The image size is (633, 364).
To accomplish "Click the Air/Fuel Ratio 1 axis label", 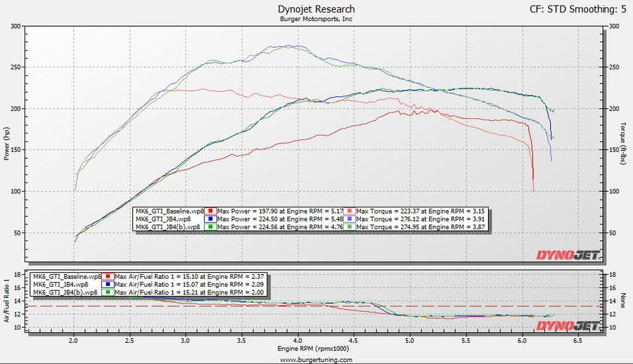I will [x=6, y=301].
